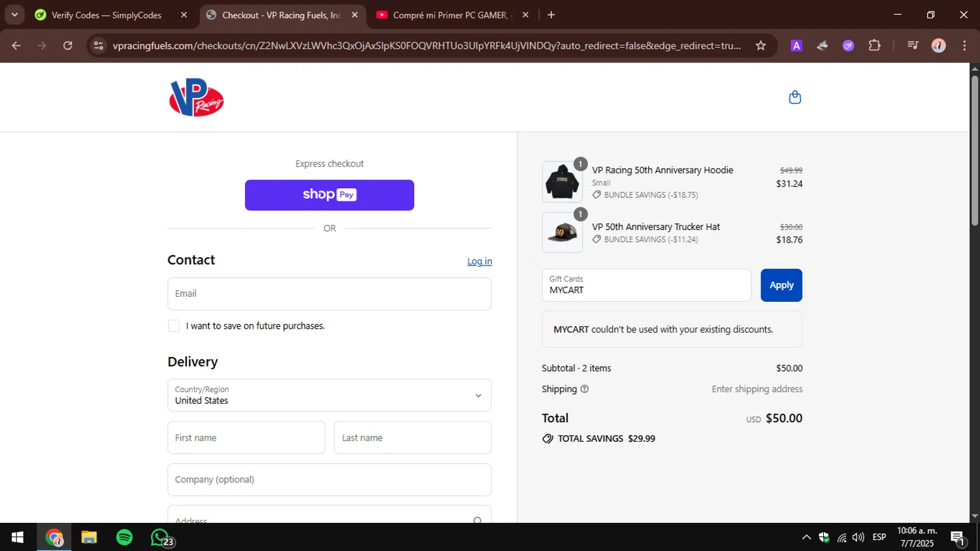The height and width of the screenshot is (551, 980).
Task: Close the Checkout - VP Racing Fuels tab
Action: pyautogui.click(x=355, y=15)
